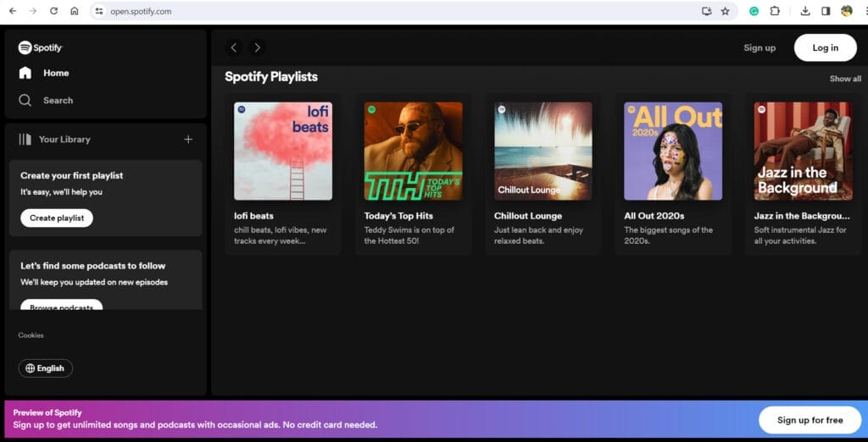Open the browser profile avatar
Viewport: 868px width, 442px height.
[847, 11]
